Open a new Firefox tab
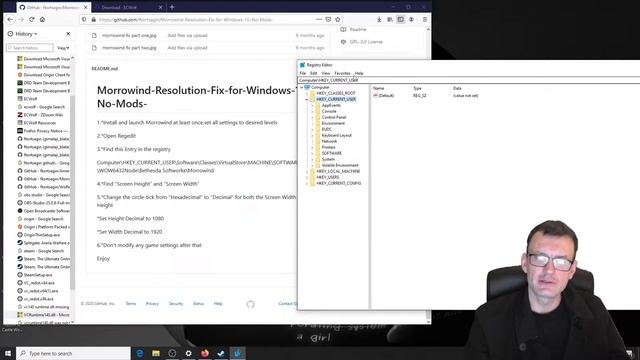 (x=172, y=7)
